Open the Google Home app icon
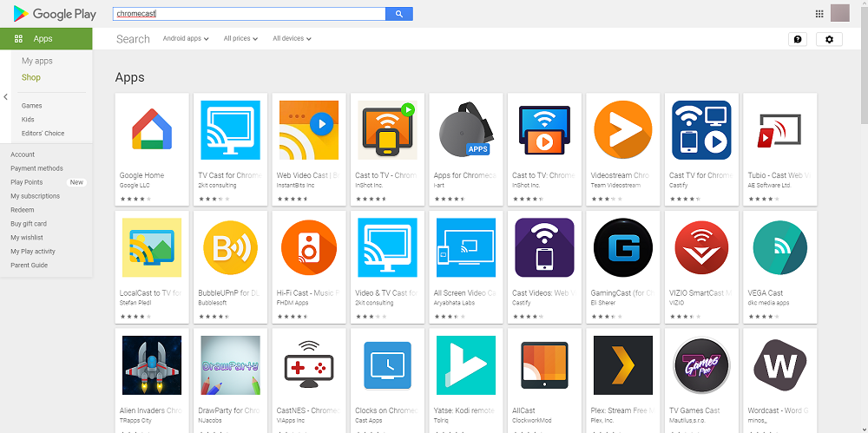The width and height of the screenshot is (868, 433). click(152, 130)
